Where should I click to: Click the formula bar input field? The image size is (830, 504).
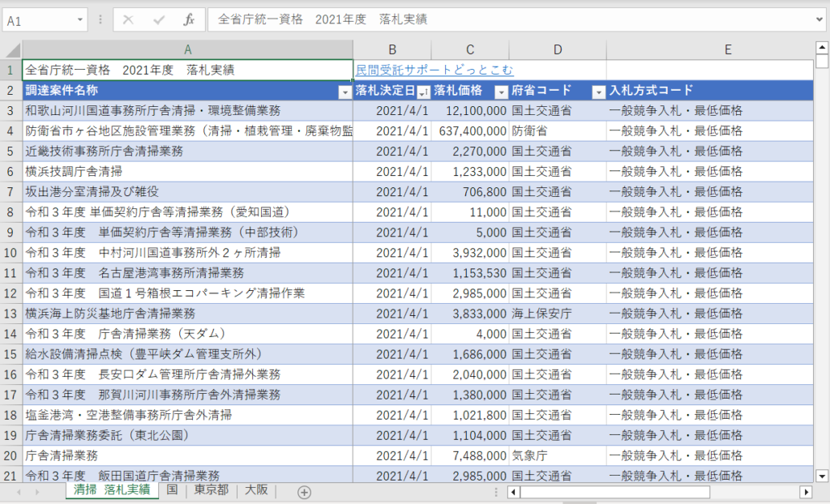(511, 19)
